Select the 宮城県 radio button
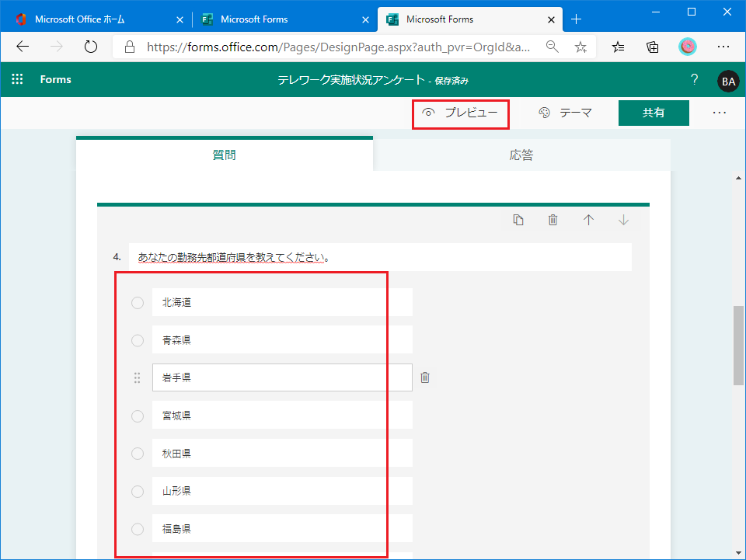 coord(138,416)
